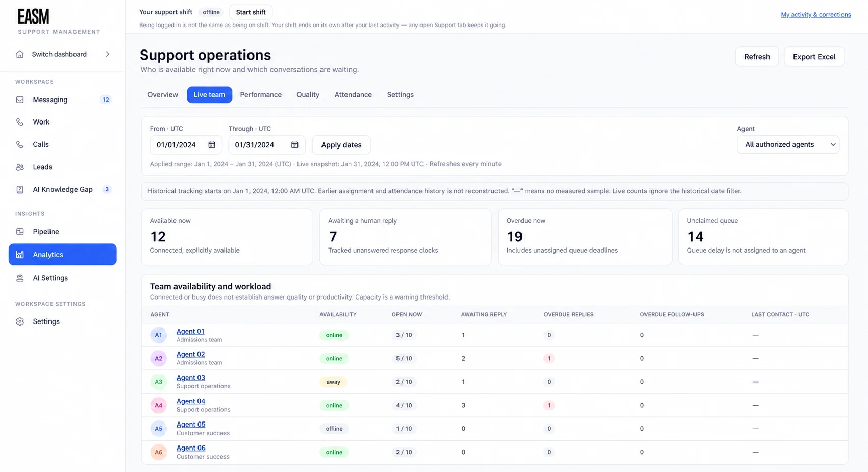Open the Agent 05 profile link
Viewport: 868px width, 472px height.
(190, 425)
